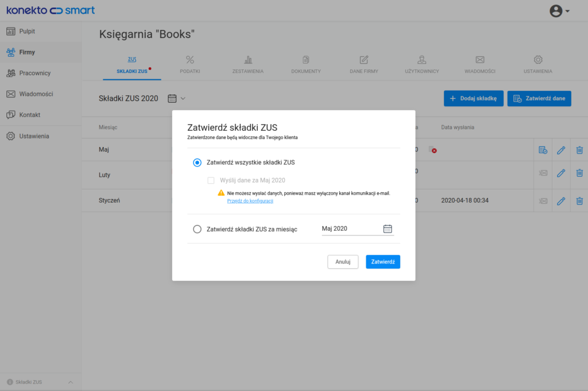The image size is (588, 391).
Task: Click the Miesiąc column header
Action: click(108, 127)
